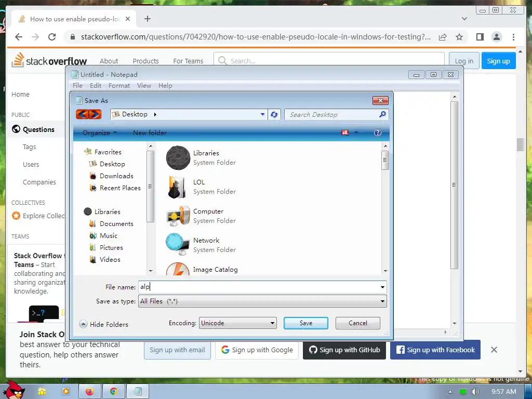Click Cancel in Save As dialog
Viewport: 532px width, 399px height.
tap(357, 323)
